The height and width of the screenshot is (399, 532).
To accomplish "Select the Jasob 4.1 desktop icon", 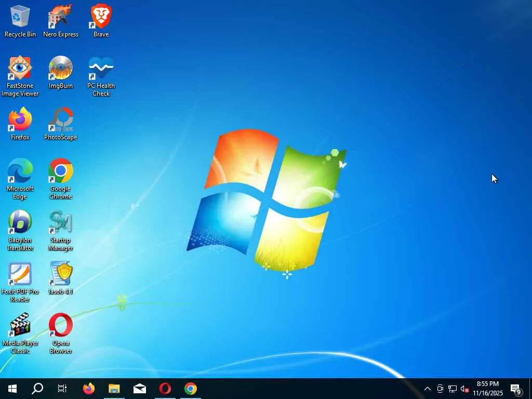I will pyautogui.click(x=61, y=278).
